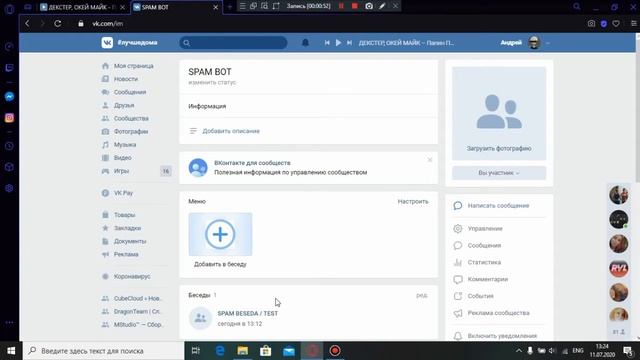This screenshot has height=360, width=640.
Task: Click Написать сообщение
Action: pyautogui.click(x=498, y=206)
